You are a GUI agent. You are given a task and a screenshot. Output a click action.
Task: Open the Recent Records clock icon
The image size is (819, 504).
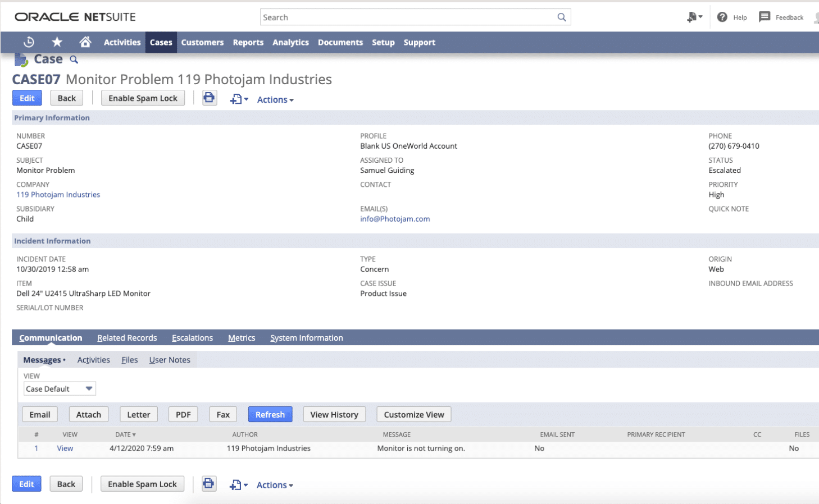click(29, 42)
